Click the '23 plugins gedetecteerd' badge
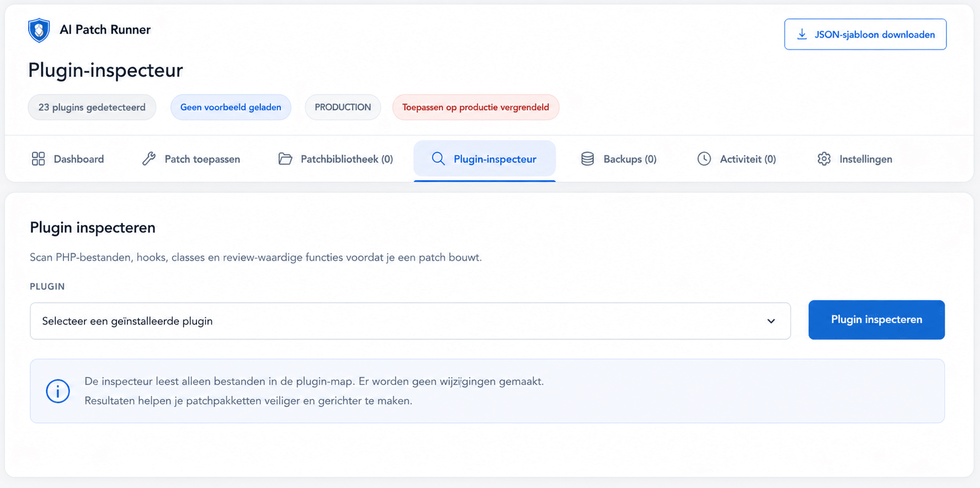Viewport: 980px width, 488px height. tap(92, 107)
